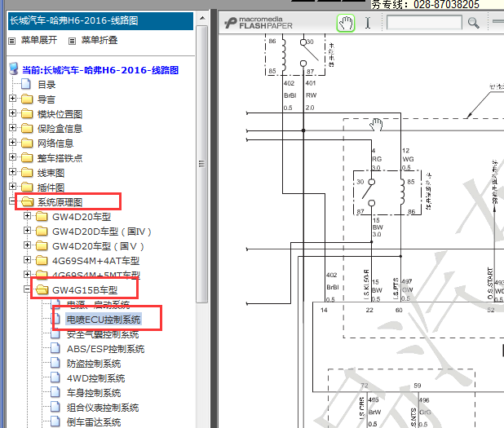Click the 保险盒信息 folder icon
Screen dimensions: 504x428
tap(27, 128)
